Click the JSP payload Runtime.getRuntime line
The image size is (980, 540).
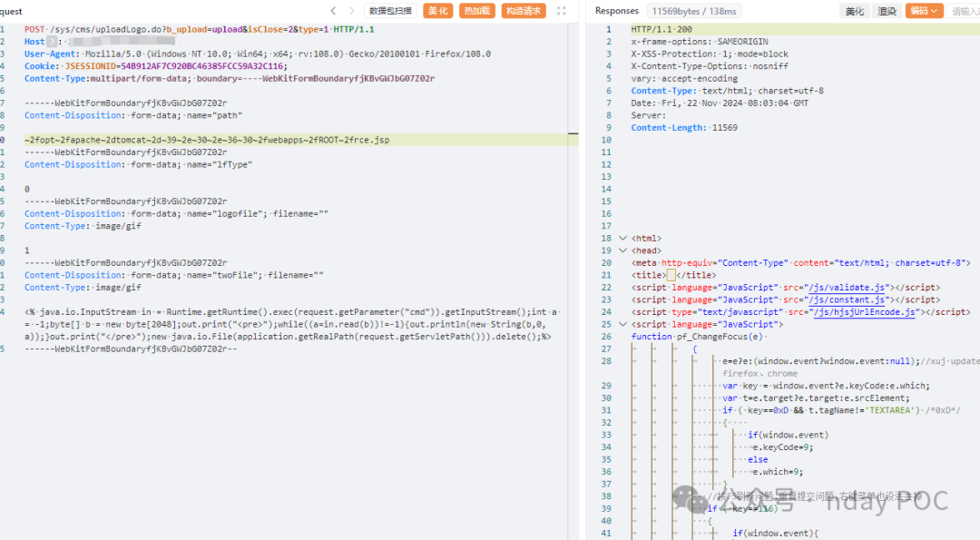click(x=292, y=312)
